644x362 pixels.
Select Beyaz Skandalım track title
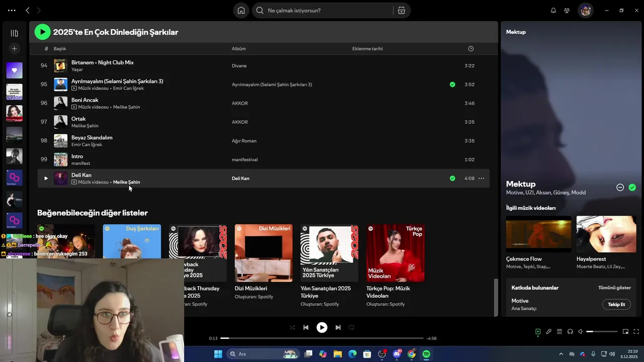92,138
